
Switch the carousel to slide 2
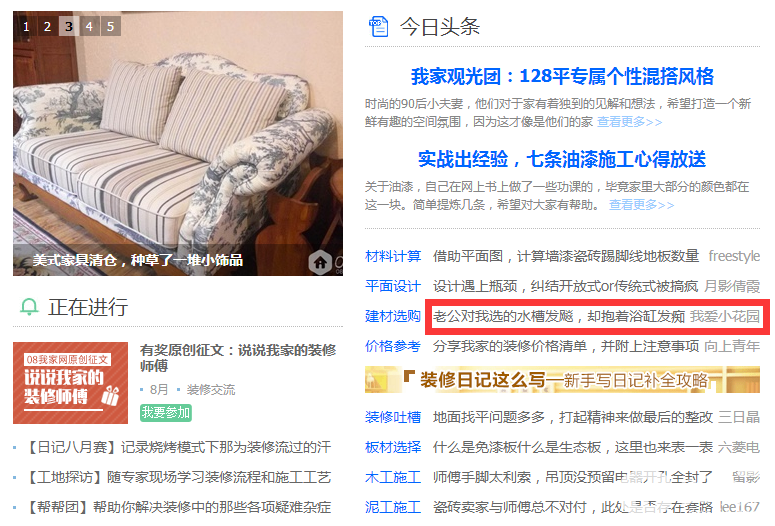tap(47, 26)
